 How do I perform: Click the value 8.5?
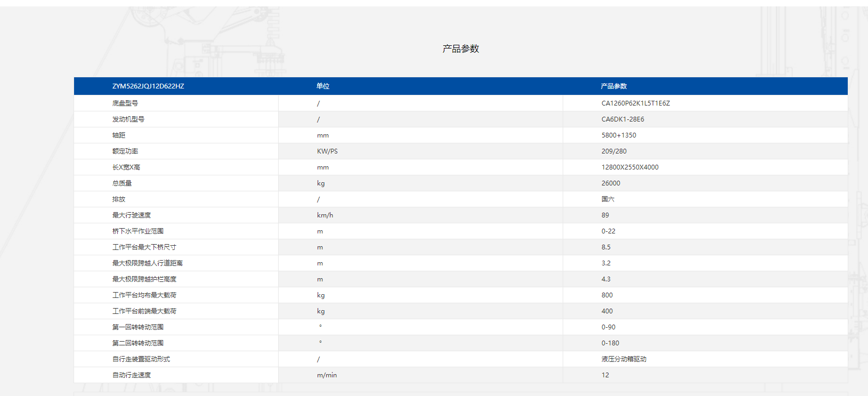(x=606, y=247)
